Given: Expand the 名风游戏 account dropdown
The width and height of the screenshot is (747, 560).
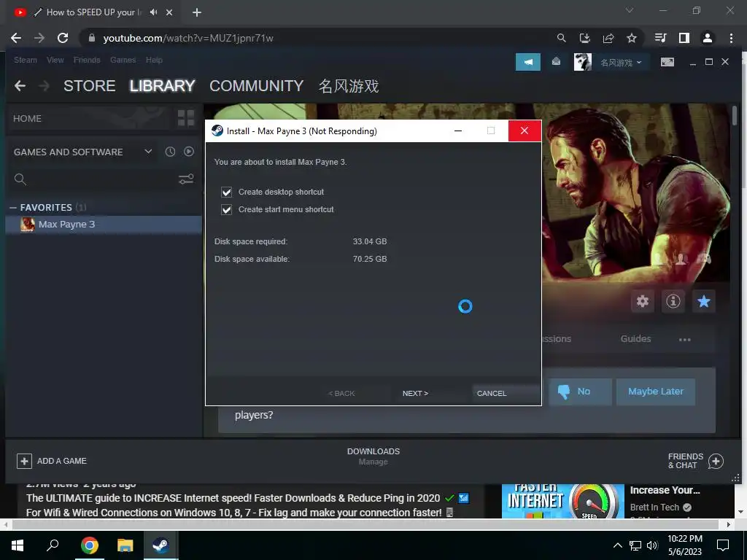Looking at the screenshot, I should click(x=621, y=63).
